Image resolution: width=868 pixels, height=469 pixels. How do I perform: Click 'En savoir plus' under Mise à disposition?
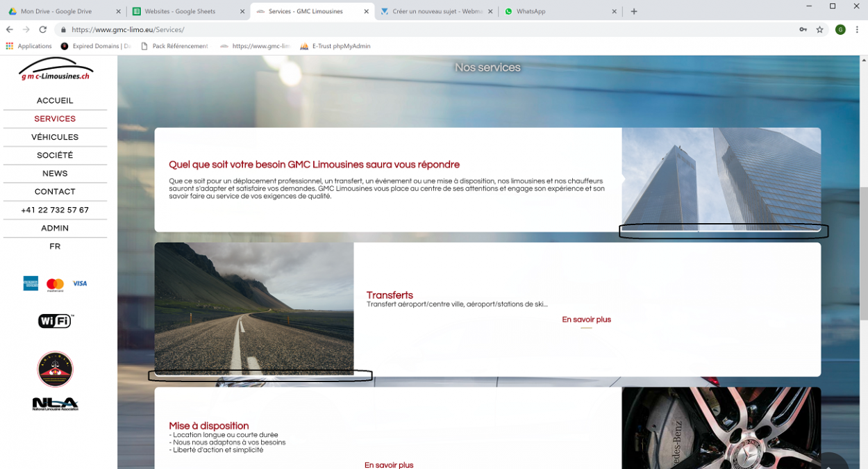pyautogui.click(x=389, y=465)
